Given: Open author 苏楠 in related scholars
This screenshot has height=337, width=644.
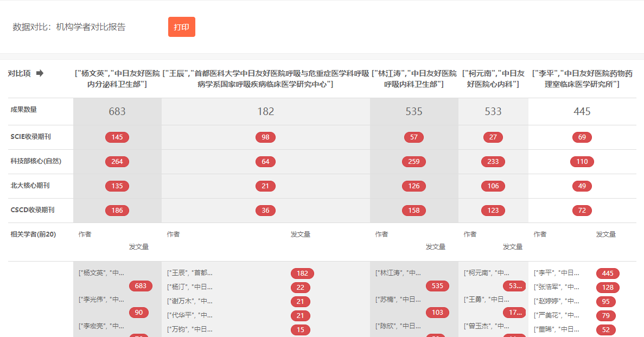Looking at the screenshot, I should (398, 299).
